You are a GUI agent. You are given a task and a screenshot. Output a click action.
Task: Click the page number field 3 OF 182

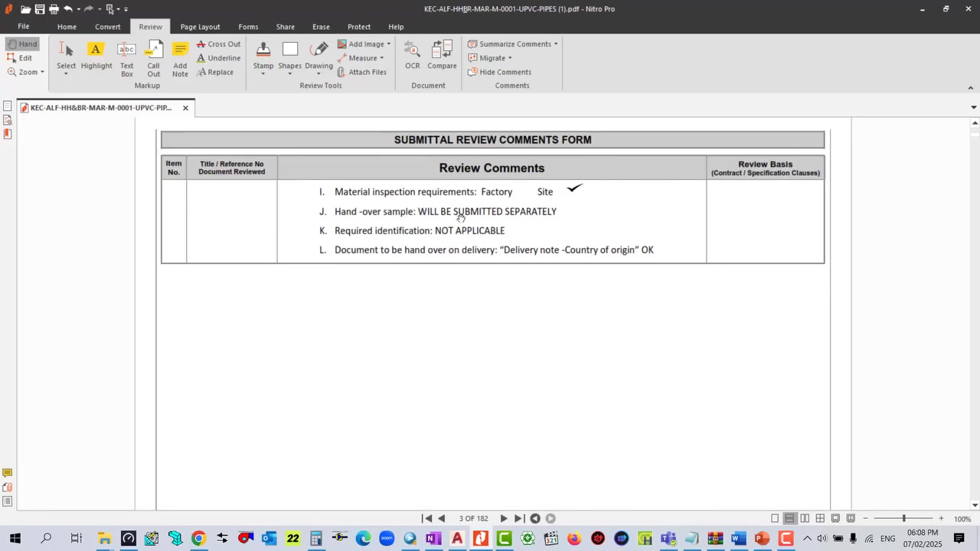[473, 519]
